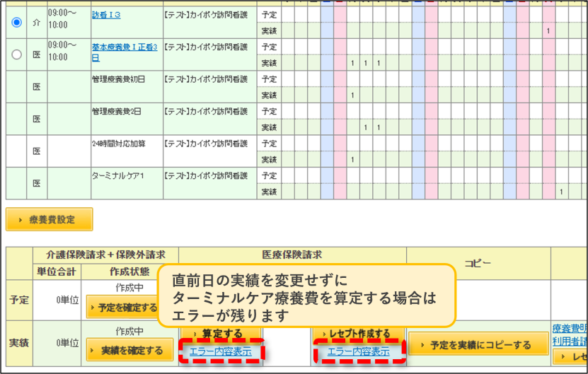This screenshot has width=588, height=374.
Task: Click the 医療保険請求 column header
Action: (292, 255)
